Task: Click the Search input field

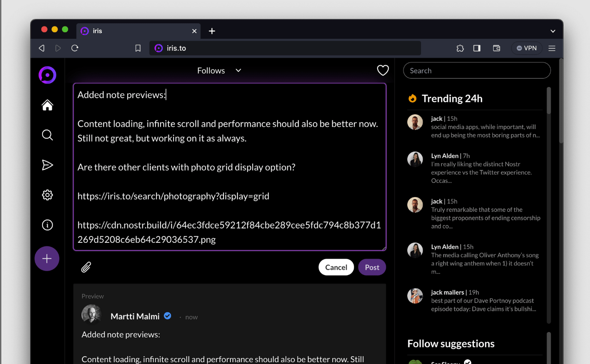Action: [x=477, y=71]
